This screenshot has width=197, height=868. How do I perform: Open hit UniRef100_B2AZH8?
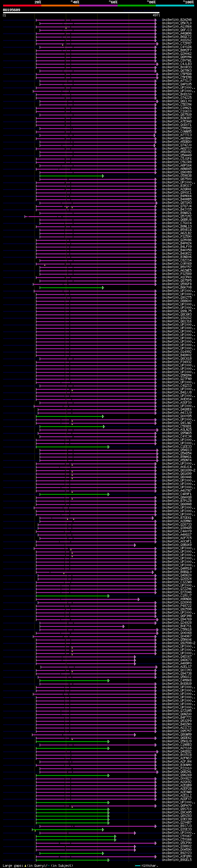coord(176,20)
